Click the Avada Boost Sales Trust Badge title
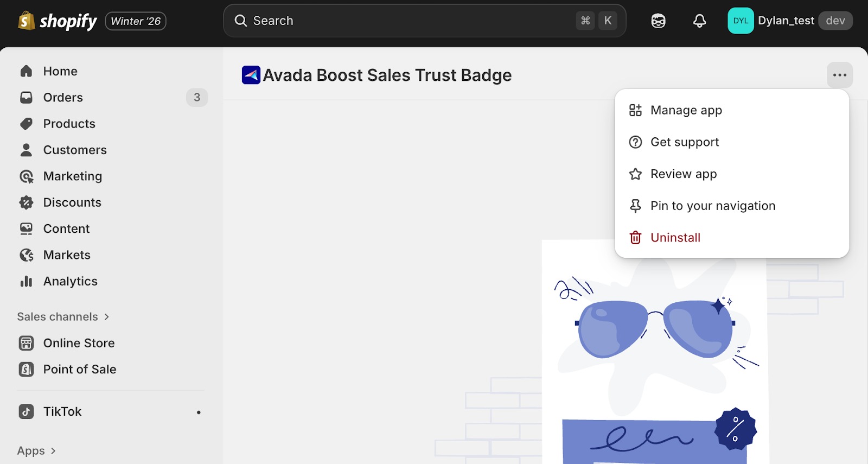The width and height of the screenshot is (868, 464). 387,75
